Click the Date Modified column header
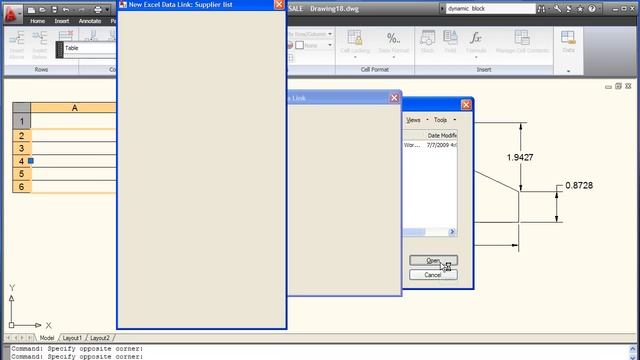 [442, 135]
